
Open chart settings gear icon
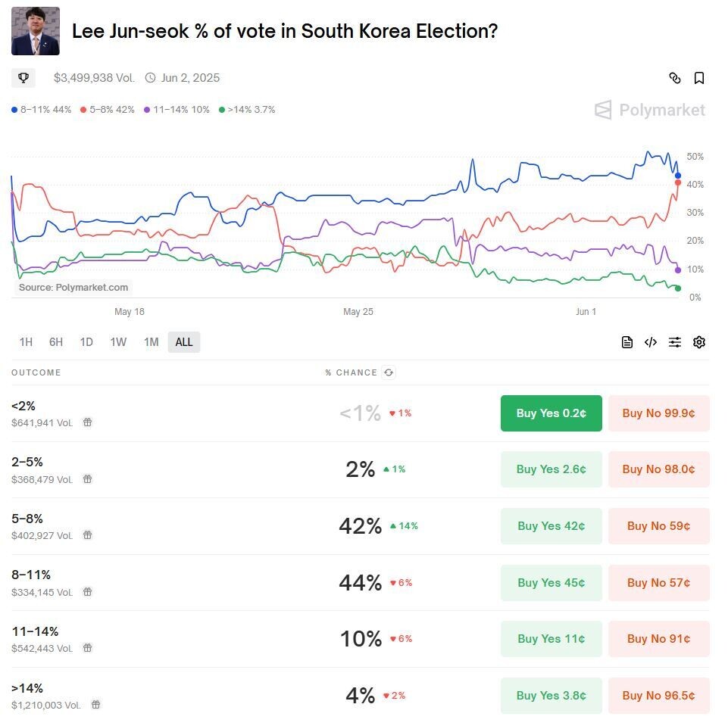[x=698, y=342]
